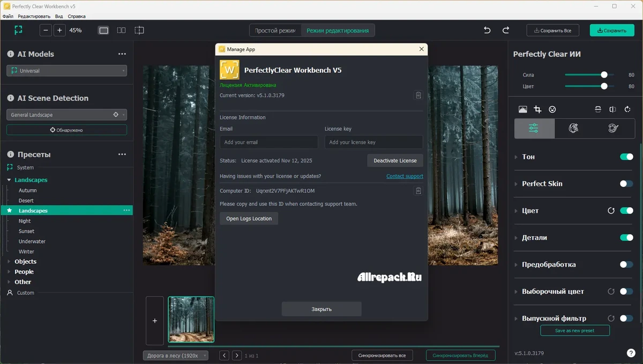Screen dimensions: 643x364
Task: Expand the Тон section
Action: tap(517, 157)
